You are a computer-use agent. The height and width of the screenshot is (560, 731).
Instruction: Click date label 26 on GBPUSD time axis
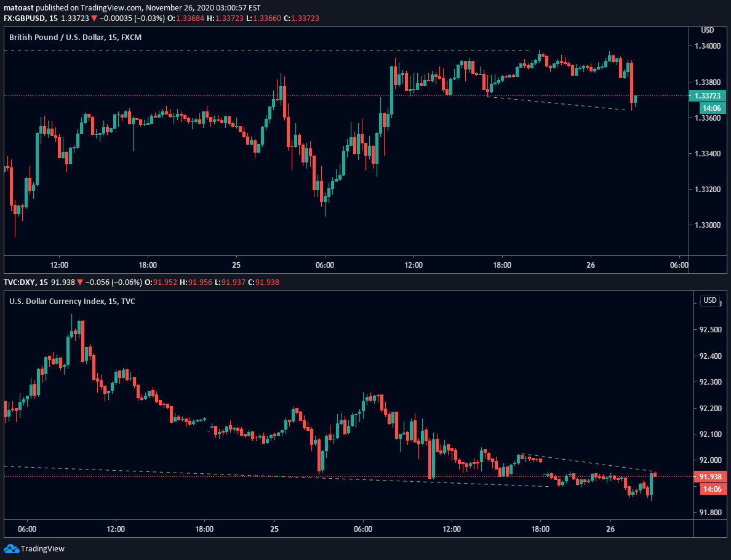click(591, 265)
